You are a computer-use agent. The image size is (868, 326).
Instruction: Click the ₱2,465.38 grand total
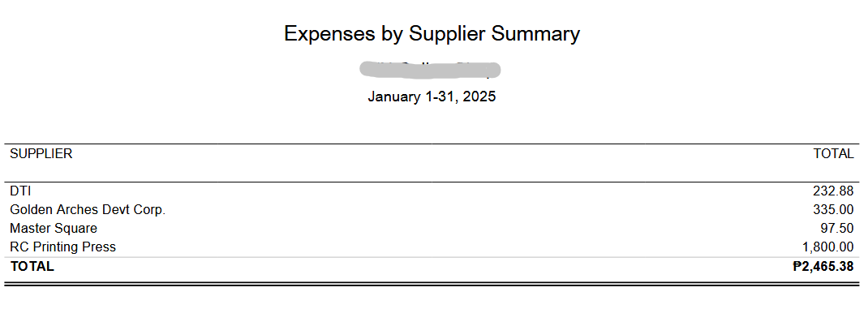coord(823,266)
